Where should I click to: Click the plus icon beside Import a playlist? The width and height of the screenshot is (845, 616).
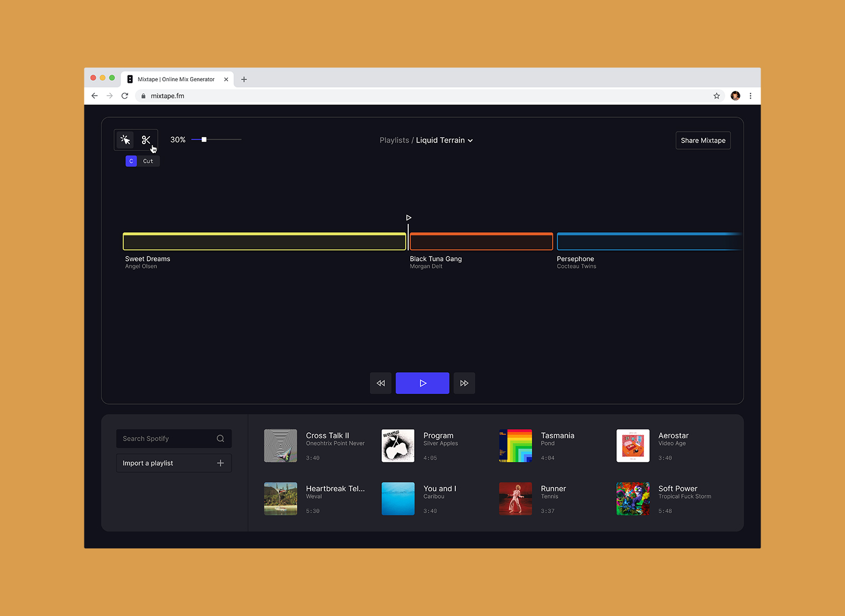point(220,463)
